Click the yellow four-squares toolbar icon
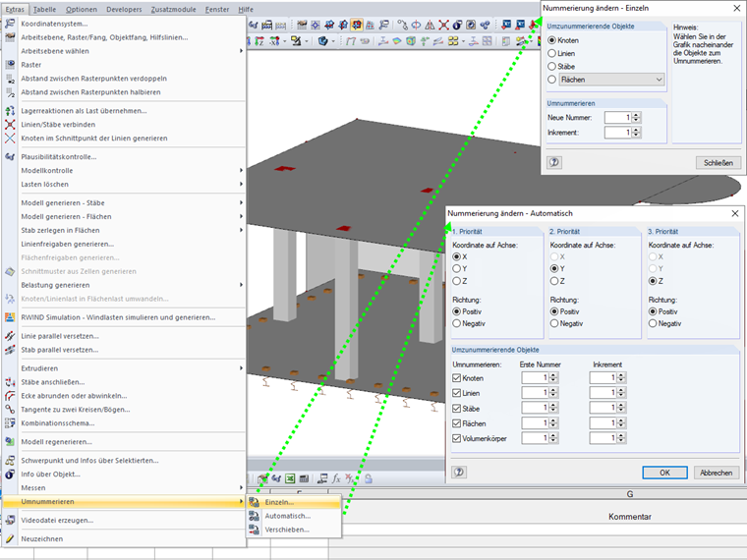Image resolution: width=747 pixels, height=560 pixels. click(453, 41)
